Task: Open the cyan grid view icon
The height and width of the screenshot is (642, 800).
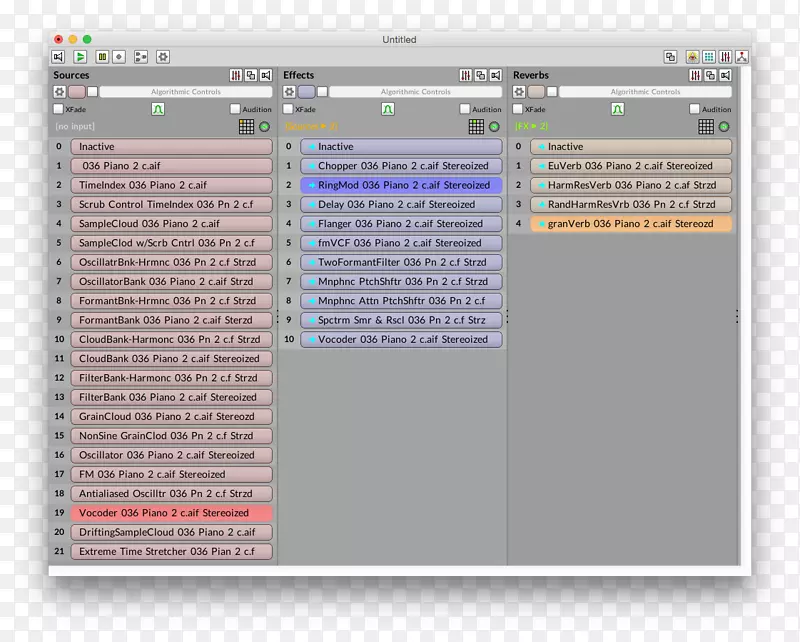Action: coord(709,57)
